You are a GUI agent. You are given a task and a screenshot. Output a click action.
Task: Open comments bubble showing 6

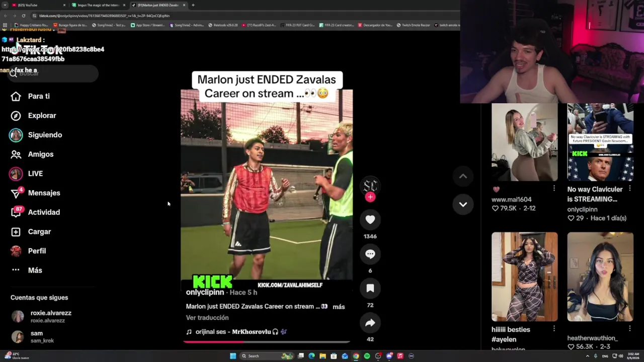(x=370, y=254)
